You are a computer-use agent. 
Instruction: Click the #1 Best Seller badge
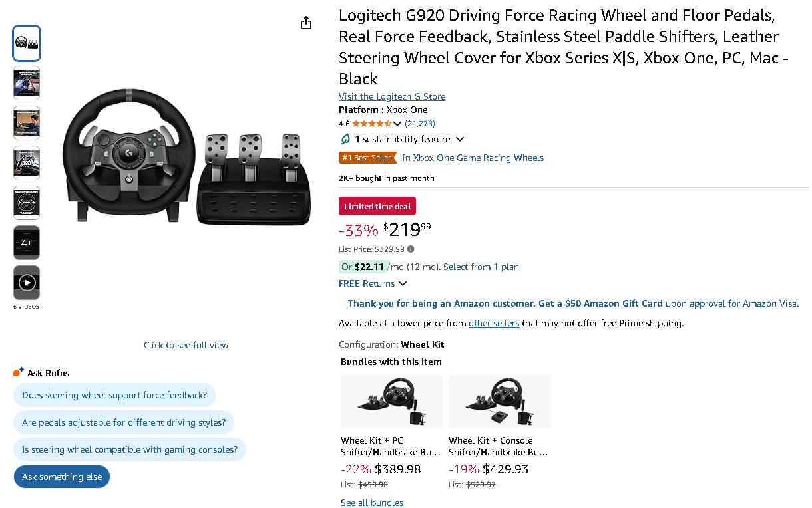(367, 158)
